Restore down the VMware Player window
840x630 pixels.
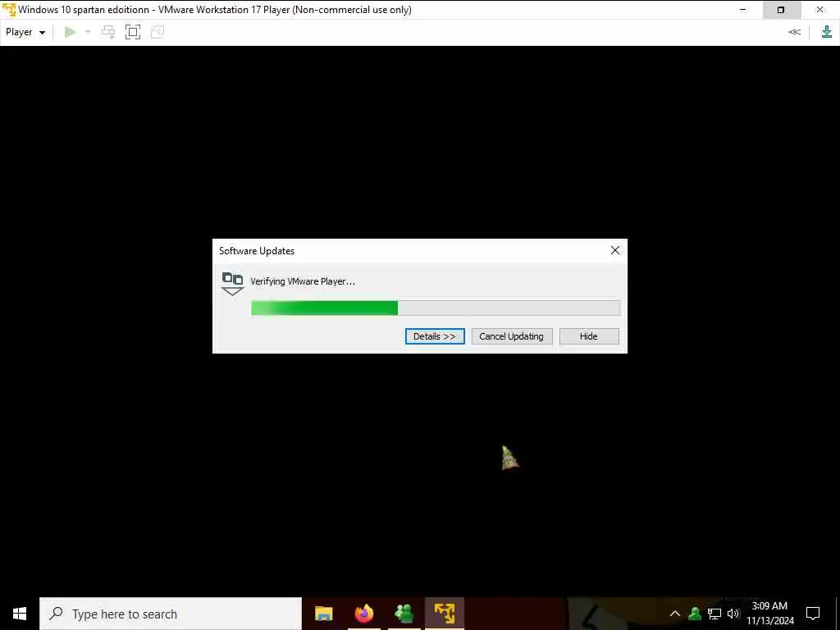(781, 10)
